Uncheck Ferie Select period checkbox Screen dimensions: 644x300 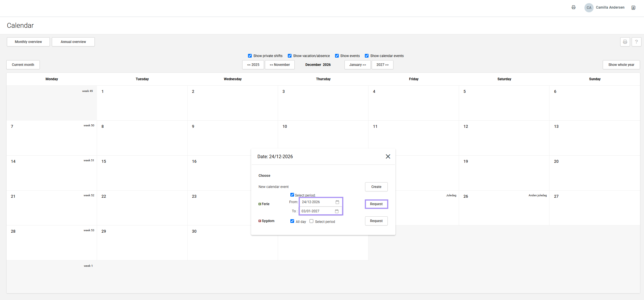[292, 195]
